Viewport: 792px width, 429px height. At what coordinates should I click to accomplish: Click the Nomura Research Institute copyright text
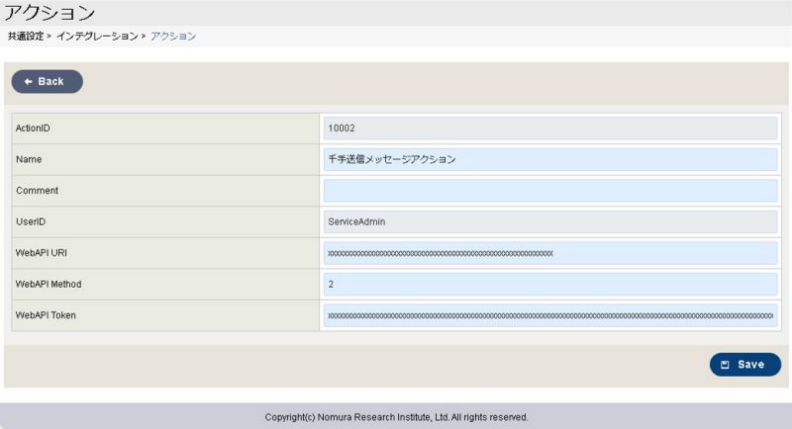tap(396, 417)
